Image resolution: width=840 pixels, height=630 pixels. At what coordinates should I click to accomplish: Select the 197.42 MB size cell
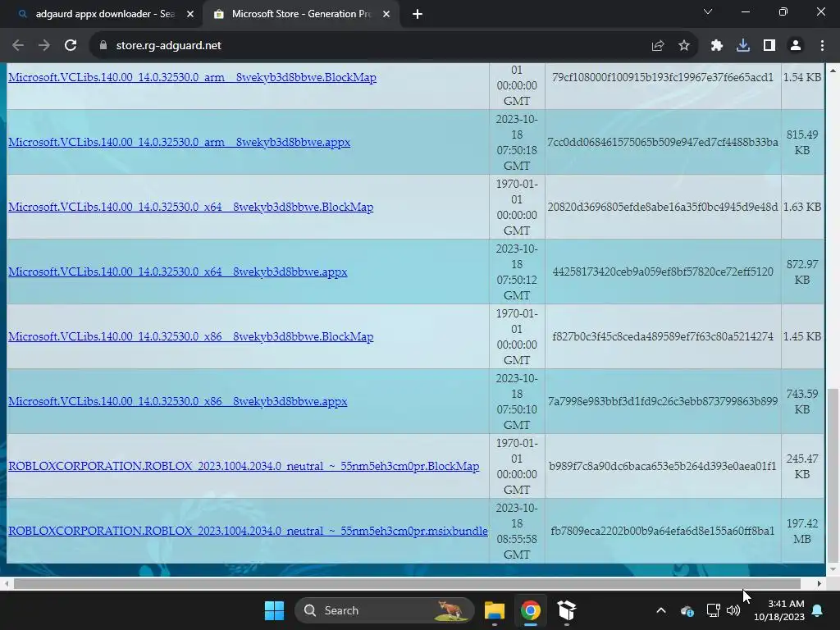pyautogui.click(x=802, y=531)
